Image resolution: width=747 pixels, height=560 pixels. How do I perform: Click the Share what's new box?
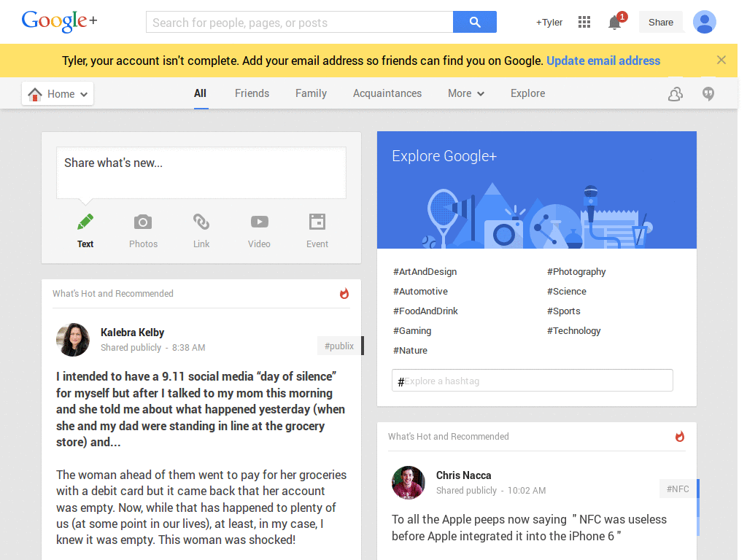click(x=201, y=172)
